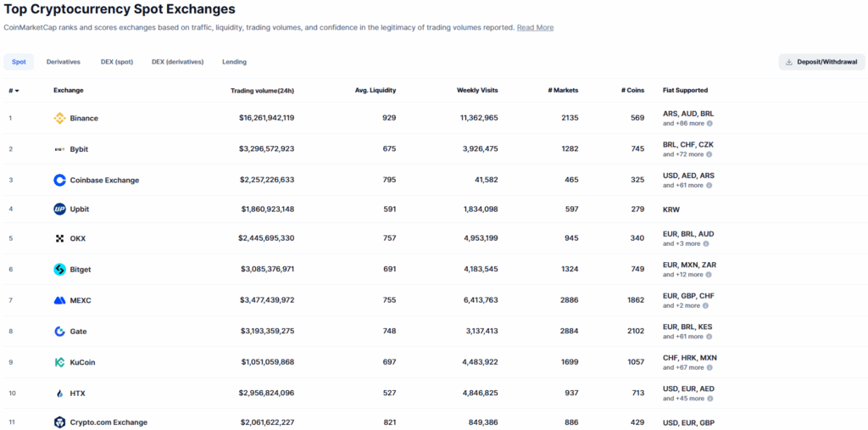Screen dimensions: 868x430
Task: Switch to the Lending tab
Action: pos(235,62)
